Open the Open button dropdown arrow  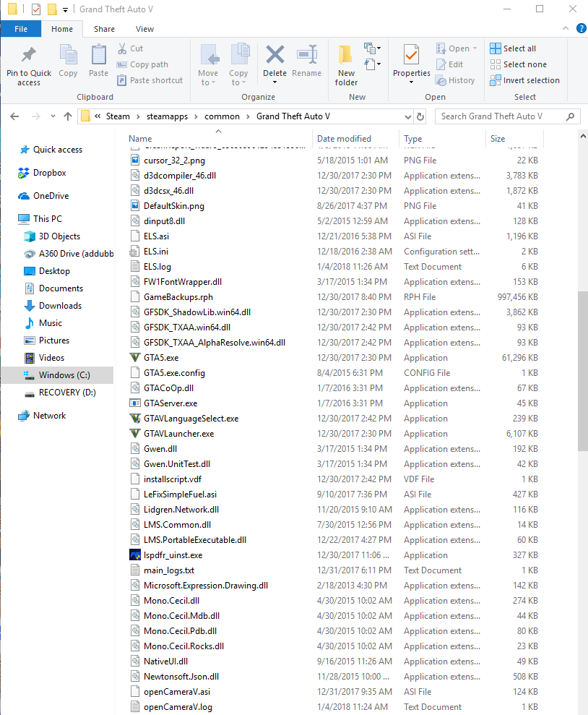click(475, 48)
